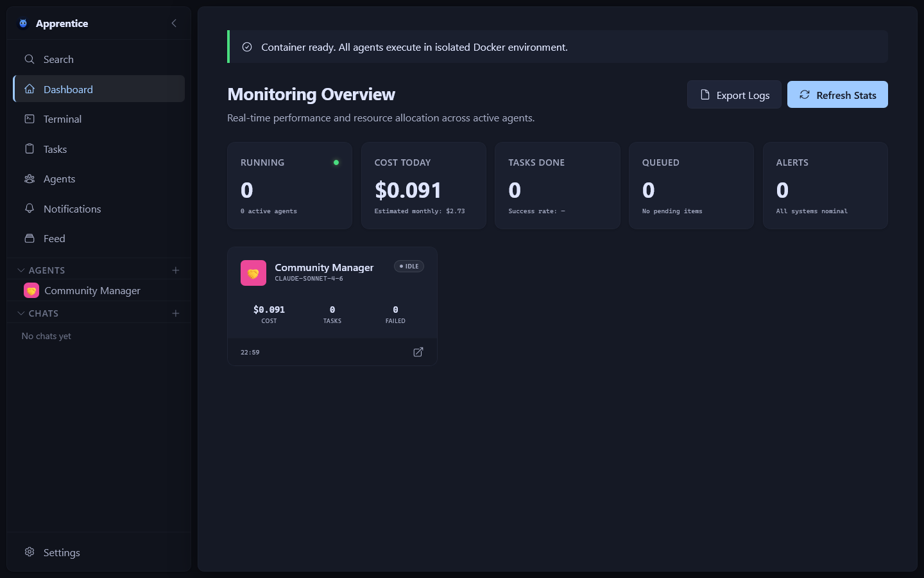Click the TASKS count on agent card

[x=332, y=310]
